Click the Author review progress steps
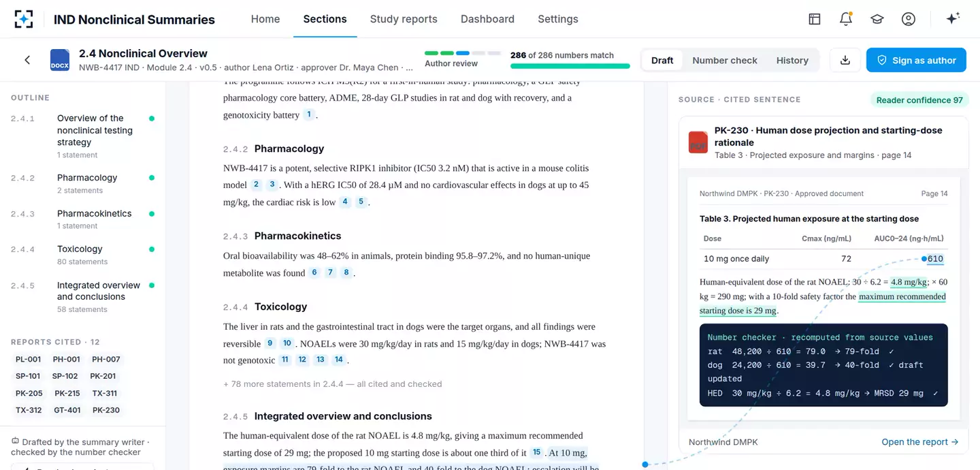This screenshot has height=470, width=980. click(x=462, y=53)
